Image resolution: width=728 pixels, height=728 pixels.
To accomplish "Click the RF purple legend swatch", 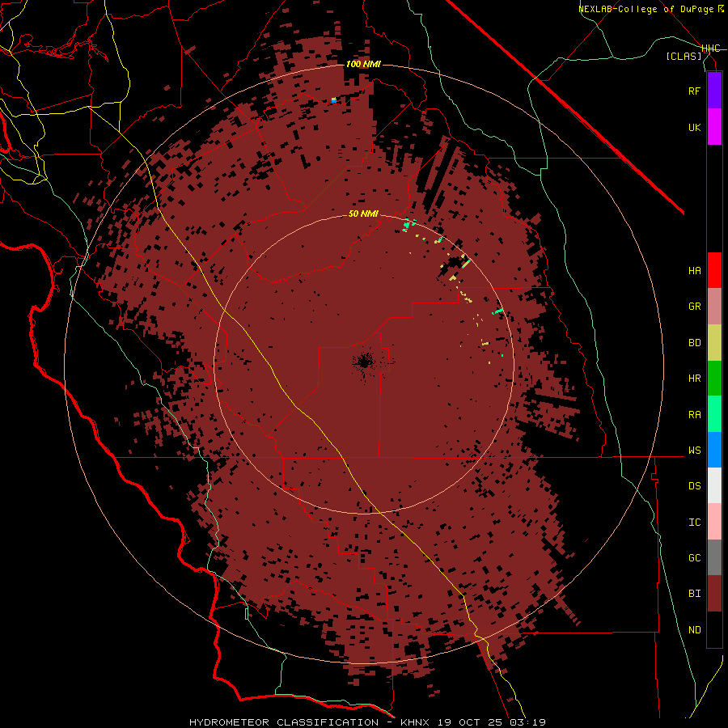I will point(714,91).
